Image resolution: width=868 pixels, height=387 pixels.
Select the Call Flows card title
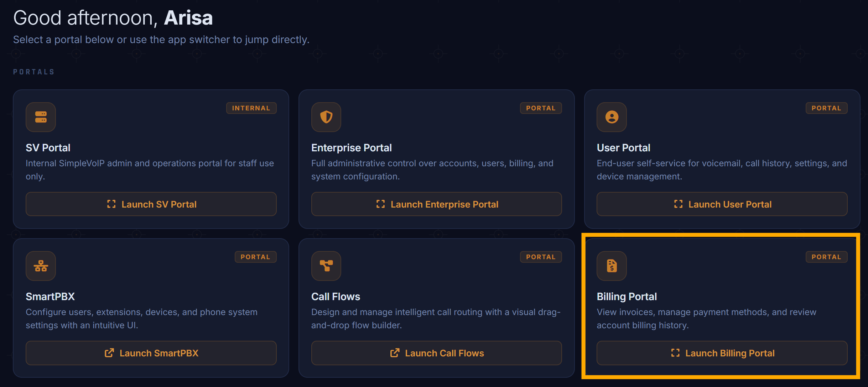pos(336,297)
